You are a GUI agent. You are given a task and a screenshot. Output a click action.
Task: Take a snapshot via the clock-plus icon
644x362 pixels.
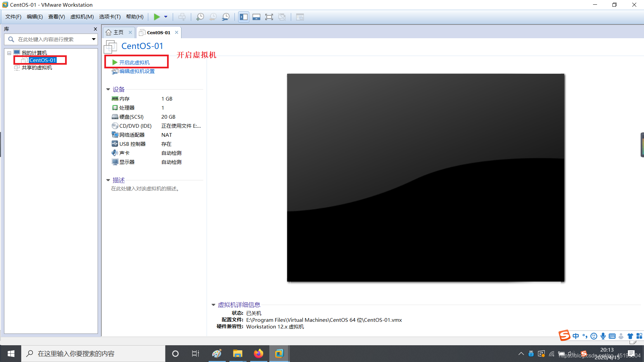point(200,17)
